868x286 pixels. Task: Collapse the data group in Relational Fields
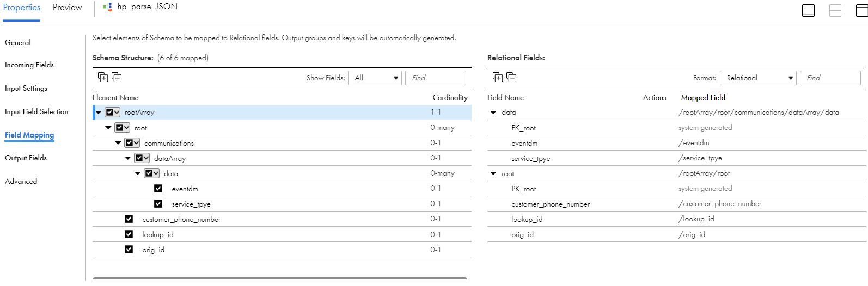493,113
